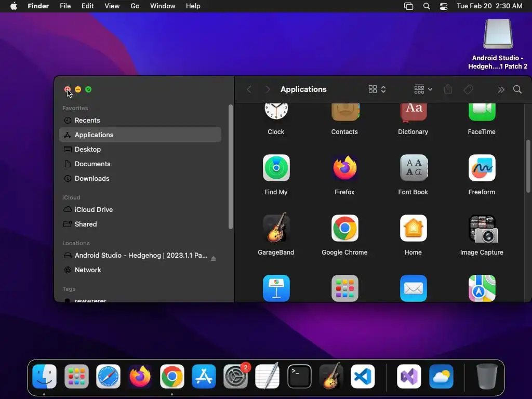Open the icon view switcher dropdown
Screen dimensions: 532x399
[x=377, y=89]
